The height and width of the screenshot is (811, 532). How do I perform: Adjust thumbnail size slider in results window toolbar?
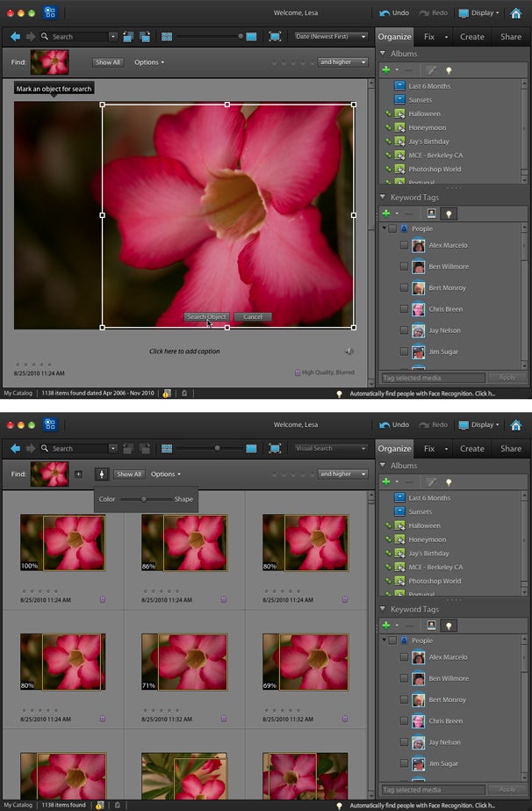(217, 448)
